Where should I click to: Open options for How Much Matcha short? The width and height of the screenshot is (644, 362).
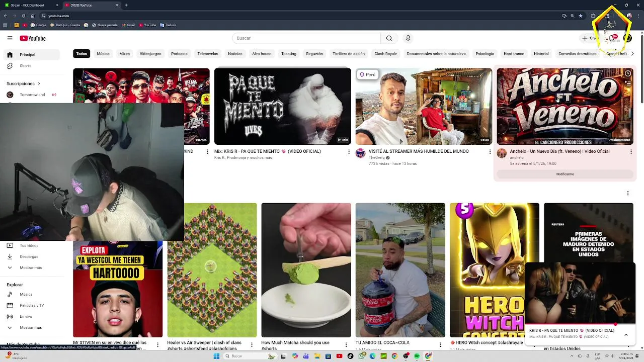[x=346, y=344]
